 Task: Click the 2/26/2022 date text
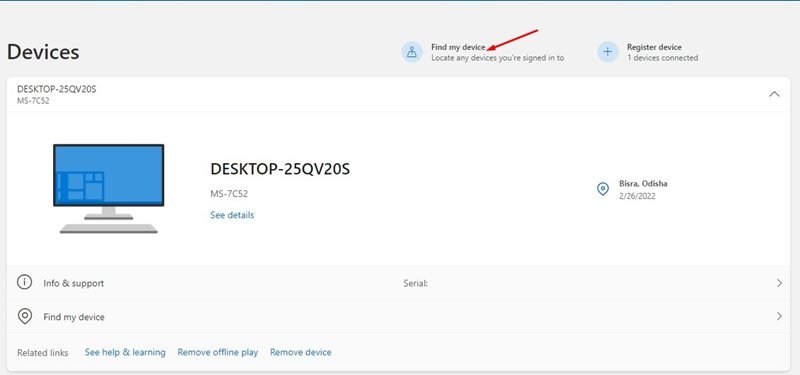point(637,196)
